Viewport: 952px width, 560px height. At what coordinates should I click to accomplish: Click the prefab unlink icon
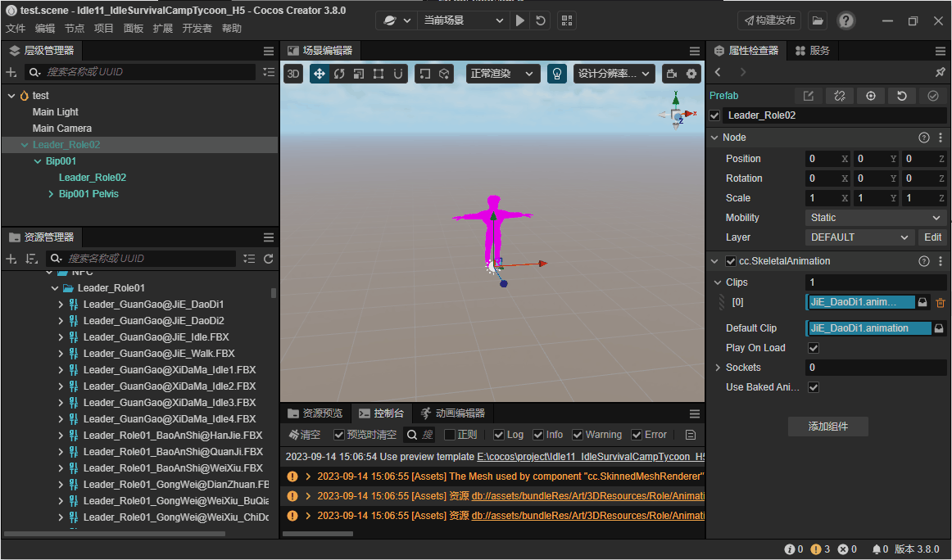(840, 96)
